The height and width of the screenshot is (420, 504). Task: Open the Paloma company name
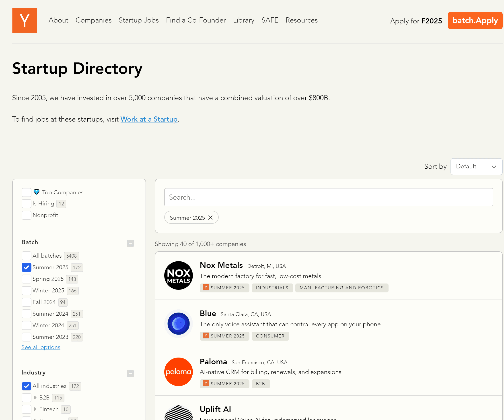click(x=213, y=361)
